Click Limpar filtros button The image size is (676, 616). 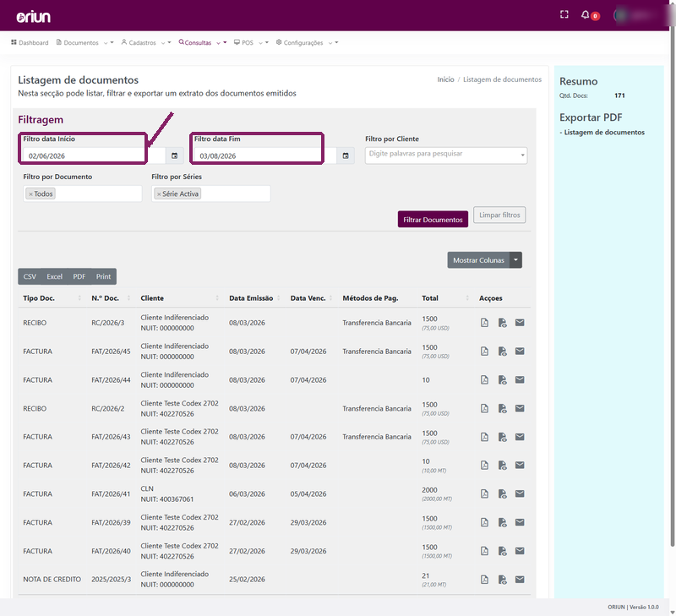pos(499,215)
